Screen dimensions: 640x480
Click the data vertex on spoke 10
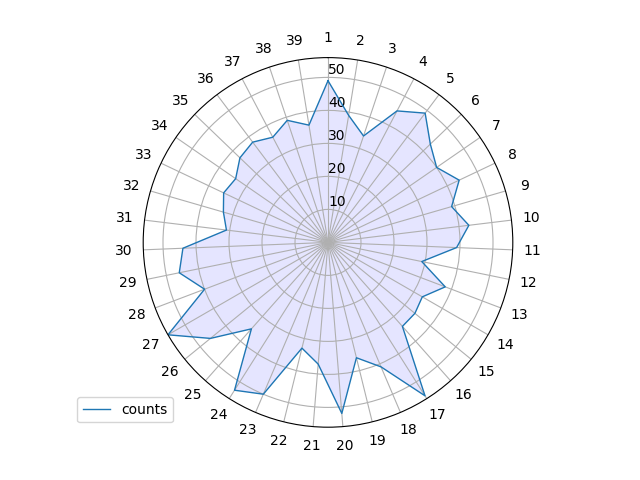469,225
